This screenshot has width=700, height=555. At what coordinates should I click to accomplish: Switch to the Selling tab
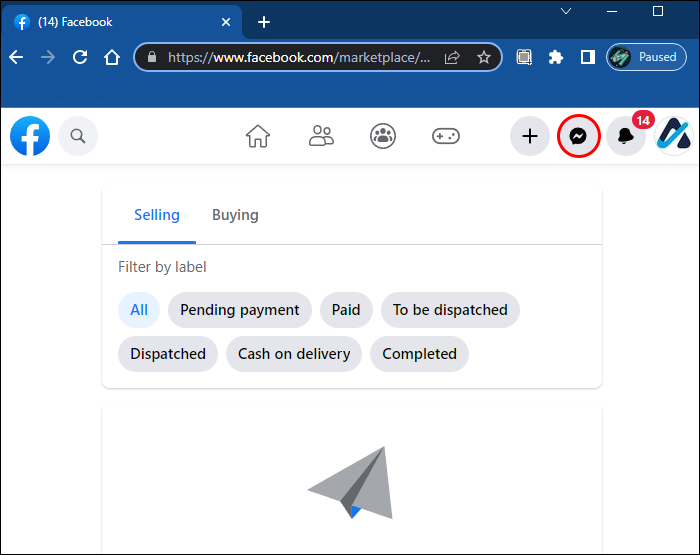[x=157, y=215]
